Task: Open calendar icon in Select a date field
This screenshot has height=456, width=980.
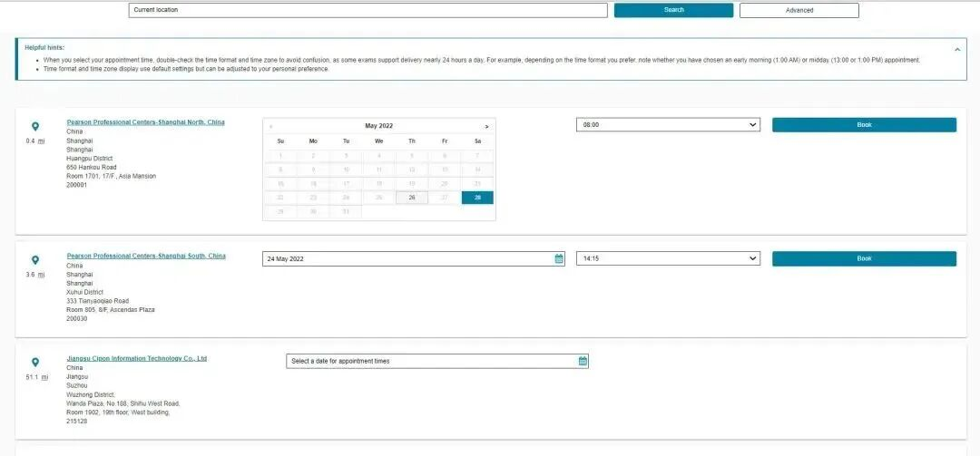Action: click(583, 361)
